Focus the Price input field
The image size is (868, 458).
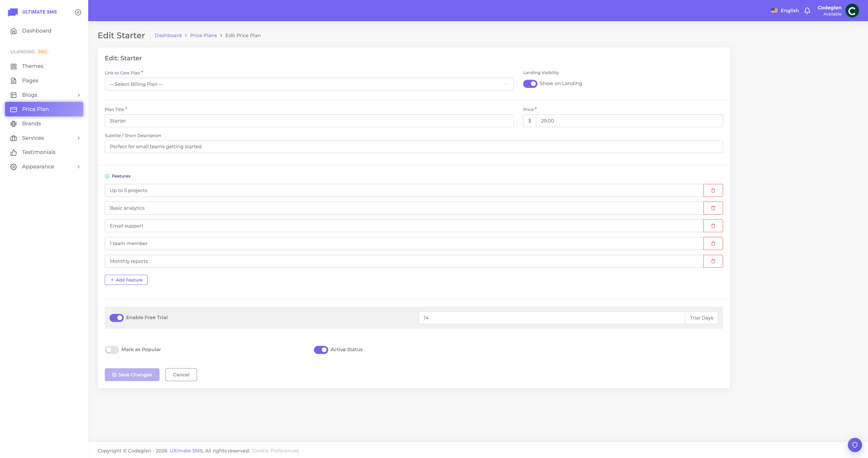coord(629,121)
